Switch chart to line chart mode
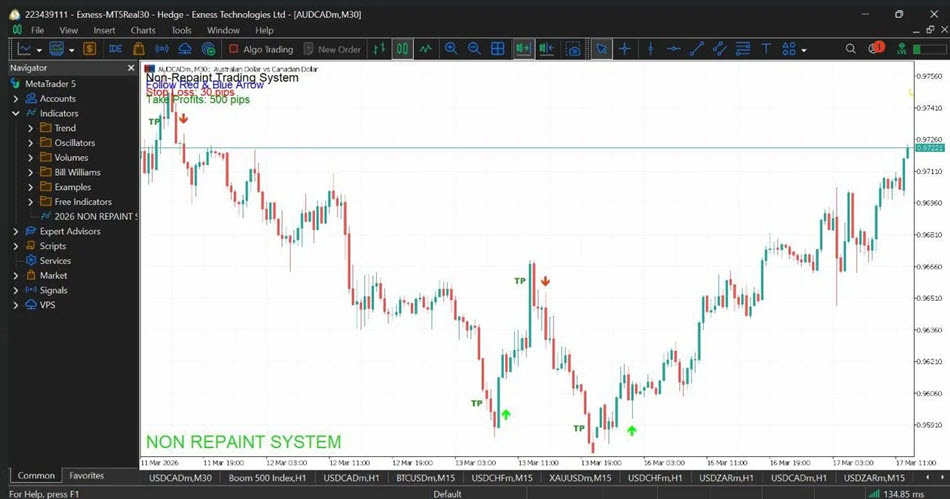The image size is (950, 499). (425, 49)
